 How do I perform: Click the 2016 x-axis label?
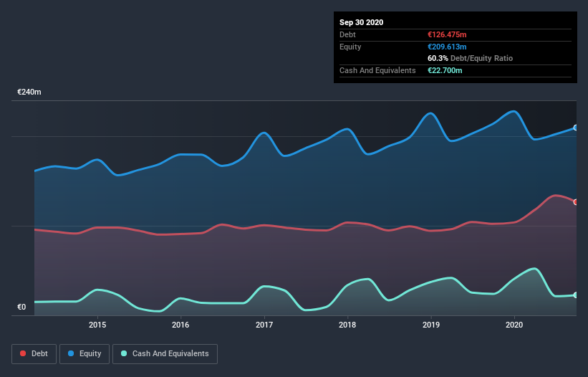click(180, 325)
